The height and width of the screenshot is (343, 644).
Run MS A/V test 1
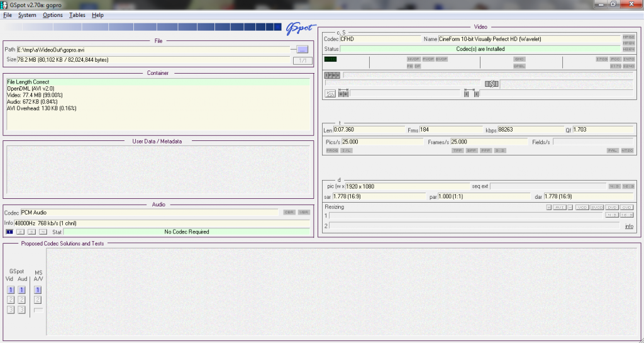pyautogui.click(x=38, y=290)
